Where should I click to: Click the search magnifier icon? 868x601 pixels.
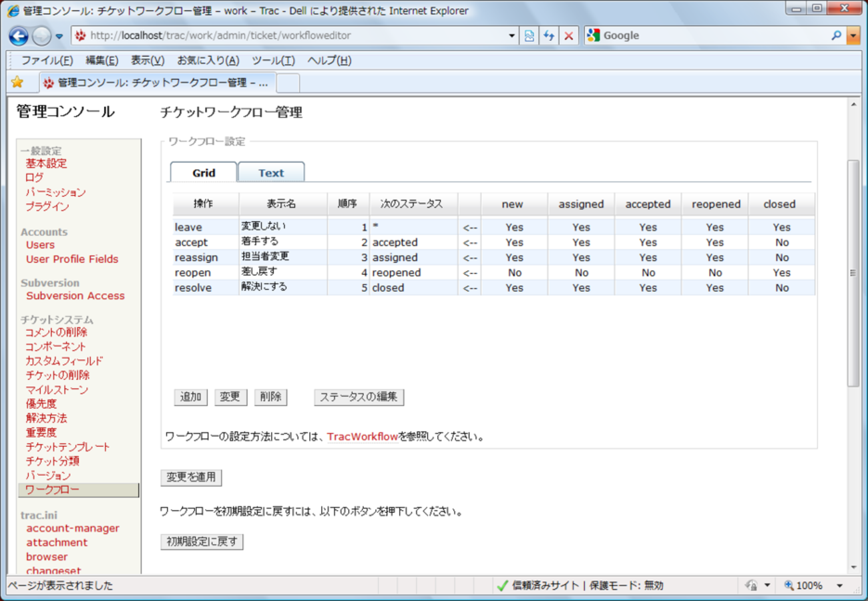pyautogui.click(x=836, y=36)
